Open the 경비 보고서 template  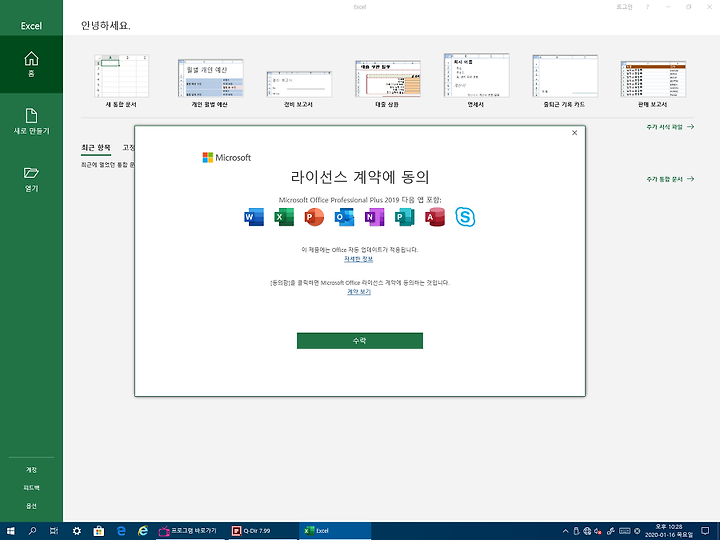coord(298,90)
